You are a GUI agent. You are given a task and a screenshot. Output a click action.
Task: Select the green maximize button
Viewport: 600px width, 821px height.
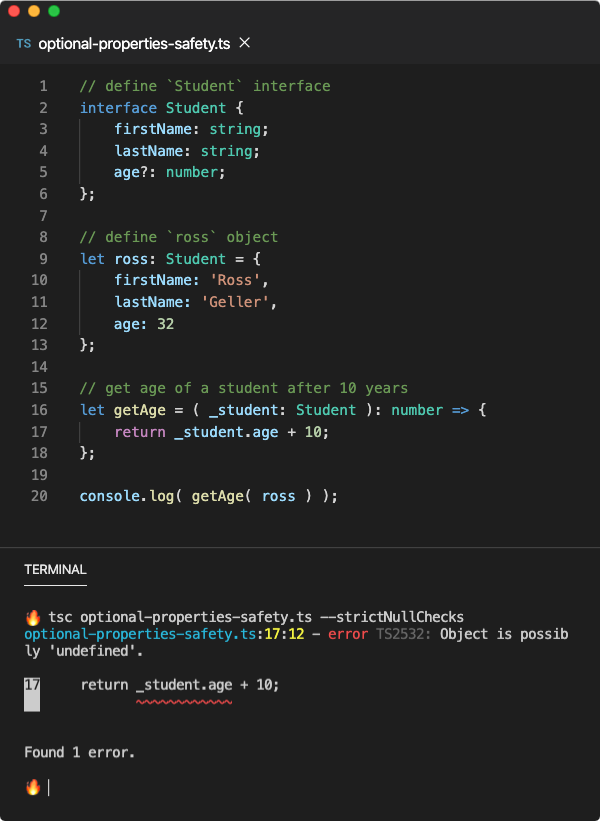(54, 11)
